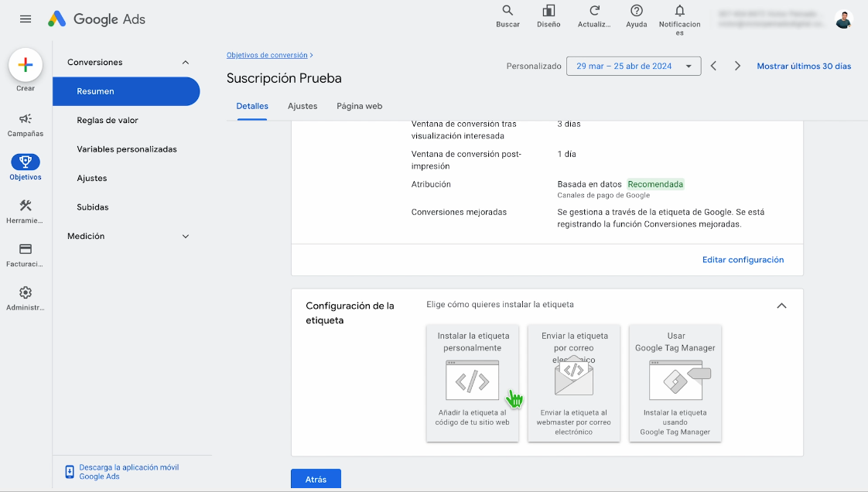Image resolution: width=868 pixels, height=492 pixels.
Task: Open Campañas in the sidebar
Action: (26, 125)
